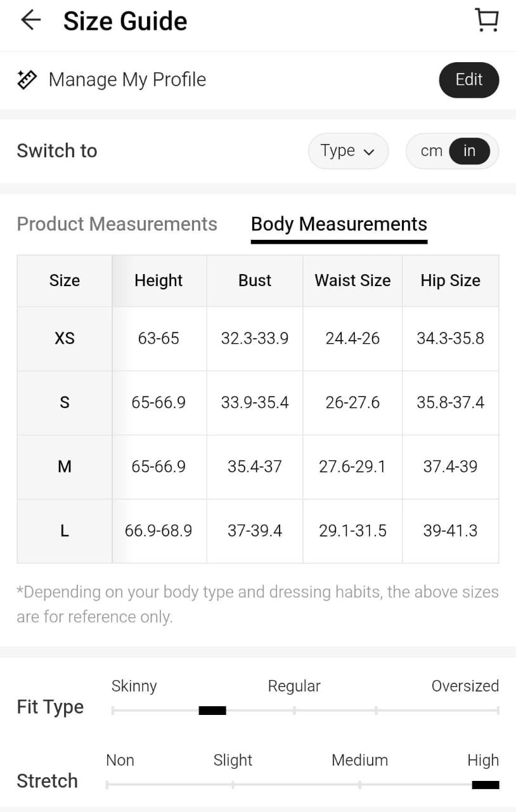Viewport: 516px width, 812px height.
Task: Click the Fit Type slider indicator
Action: (212, 710)
